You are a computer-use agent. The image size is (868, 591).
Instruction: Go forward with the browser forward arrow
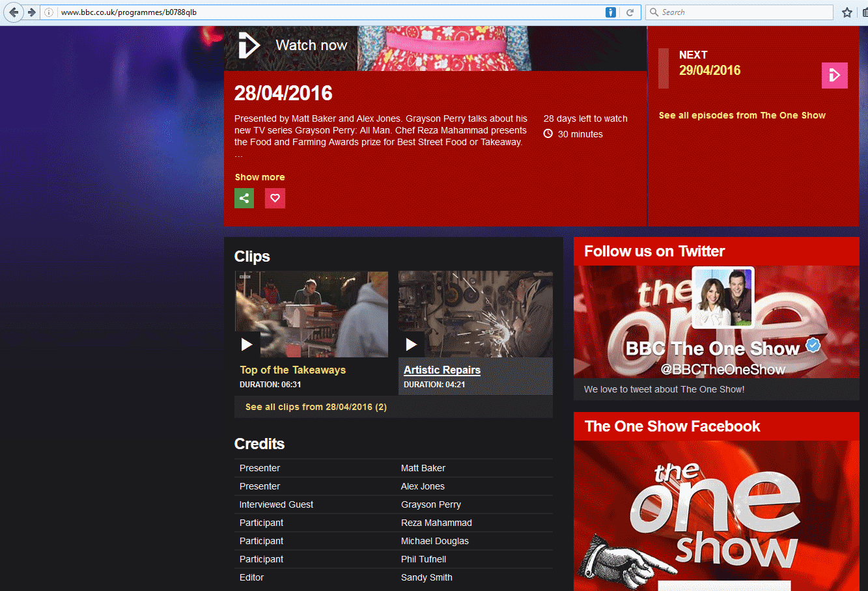coord(31,12)
